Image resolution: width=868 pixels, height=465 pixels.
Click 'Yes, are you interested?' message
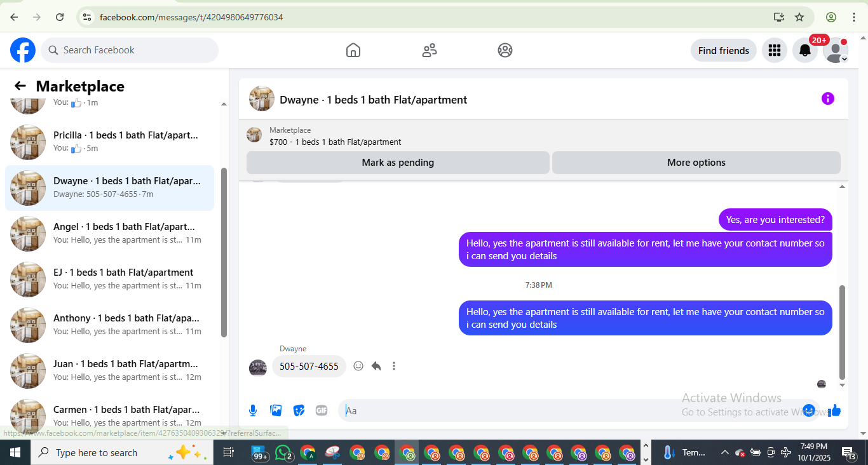(x=775, y=220)
